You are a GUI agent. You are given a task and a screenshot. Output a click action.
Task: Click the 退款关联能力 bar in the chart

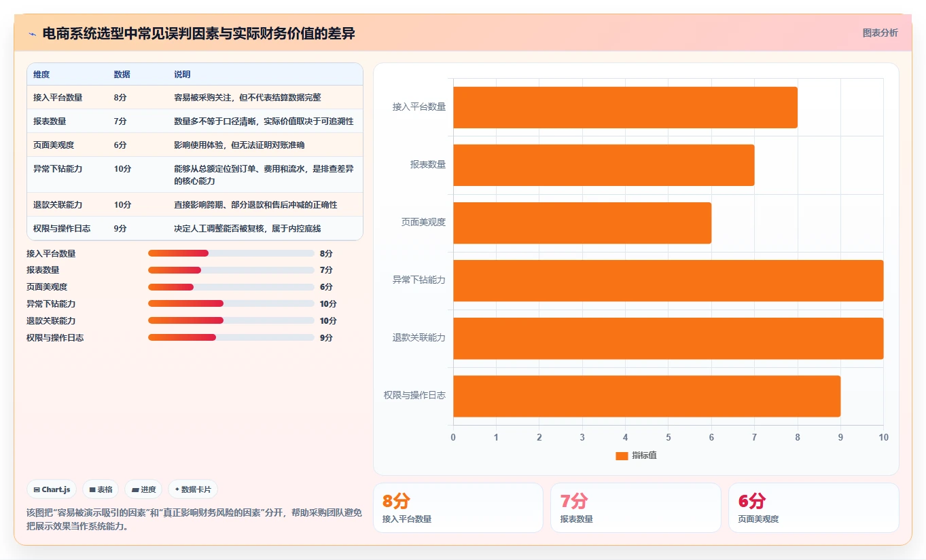pyautogui.click(x=668, y=338)
